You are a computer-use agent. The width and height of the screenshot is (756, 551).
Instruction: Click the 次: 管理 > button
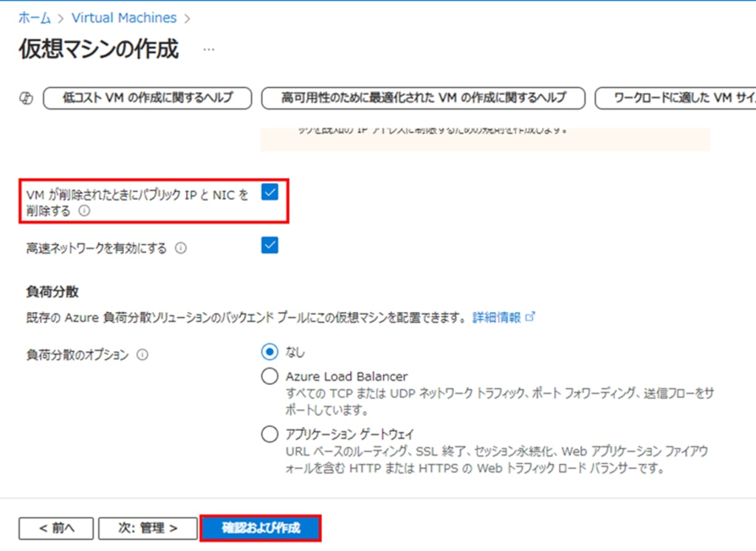(x=148, y=528)
